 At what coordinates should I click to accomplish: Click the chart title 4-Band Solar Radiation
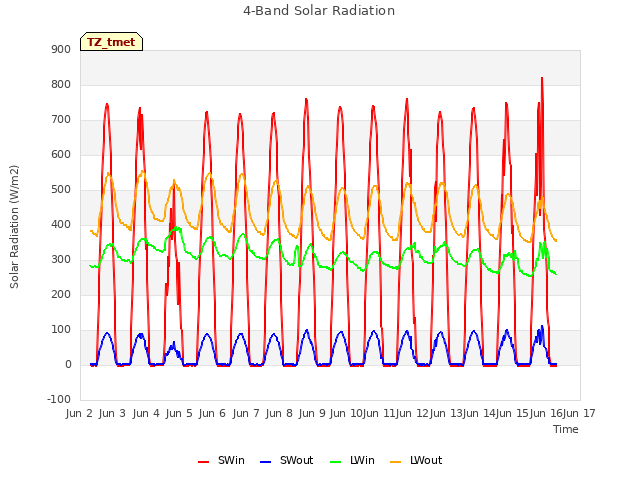pyautogui.click(x=319, y=11)
